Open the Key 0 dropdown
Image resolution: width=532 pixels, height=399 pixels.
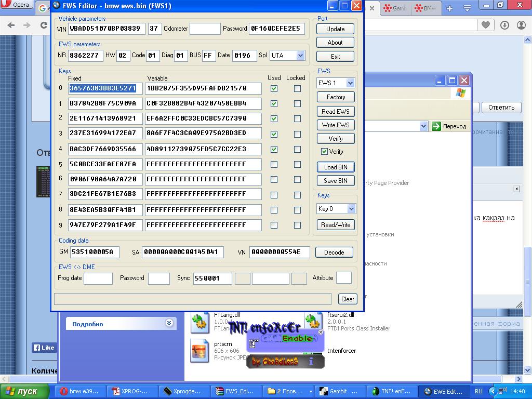coord(351,209)
